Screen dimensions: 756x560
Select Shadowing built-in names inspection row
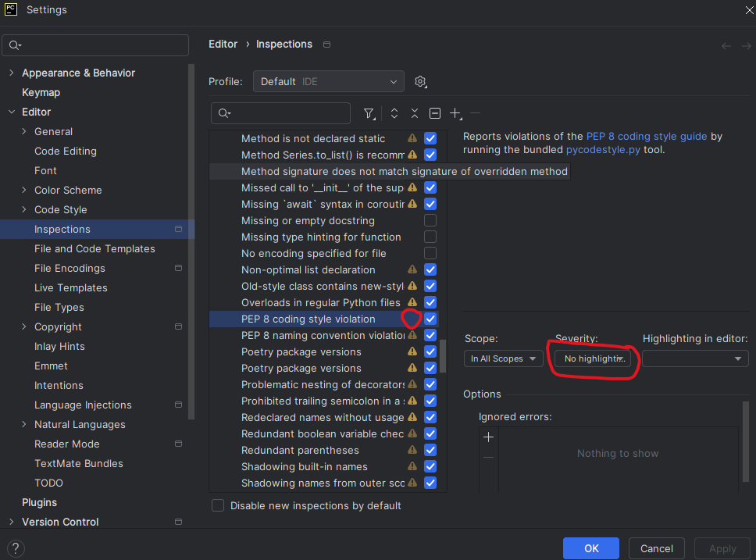click(324, 466)
